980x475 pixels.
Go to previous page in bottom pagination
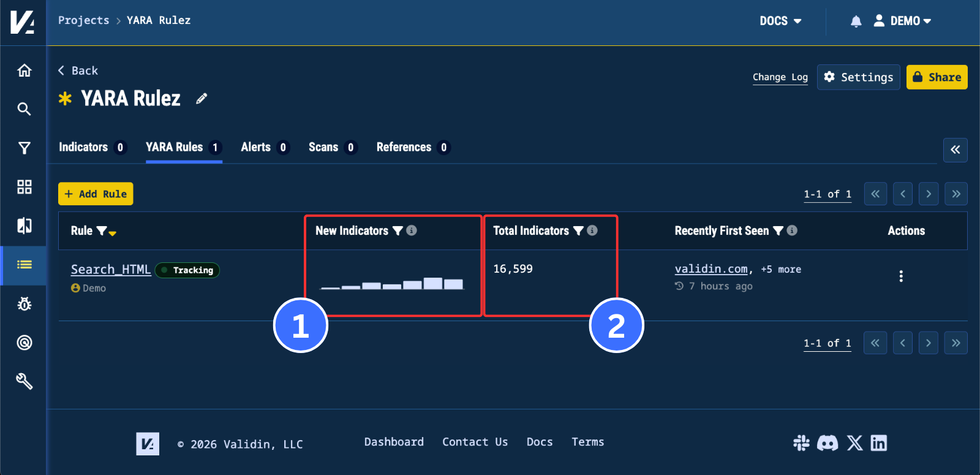(x=903, y=343)
